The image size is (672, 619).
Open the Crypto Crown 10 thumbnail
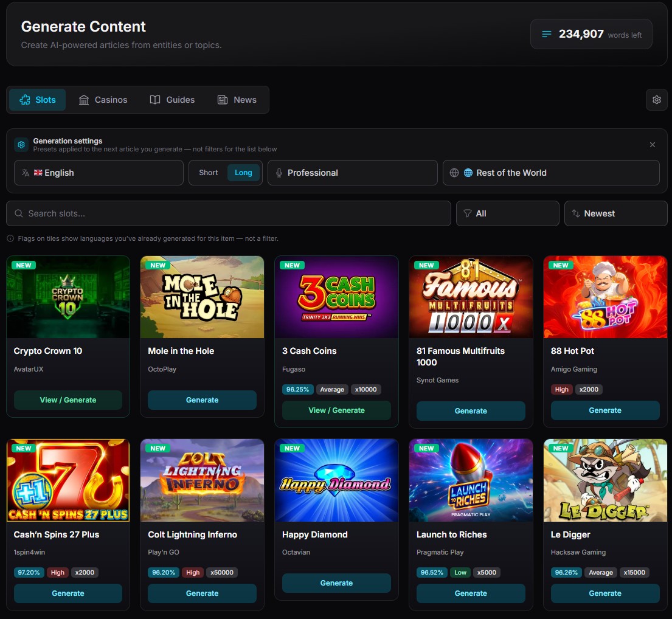click(x=68, y=297)
